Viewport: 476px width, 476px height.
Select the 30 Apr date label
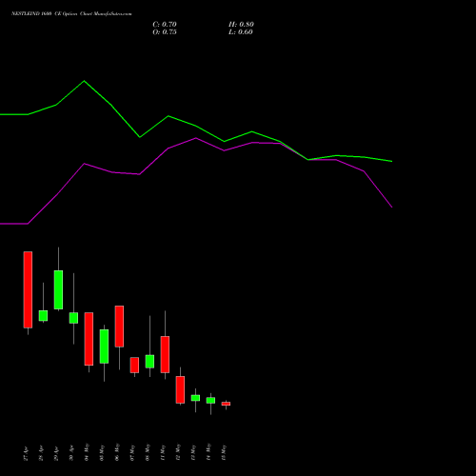(71, 453)
